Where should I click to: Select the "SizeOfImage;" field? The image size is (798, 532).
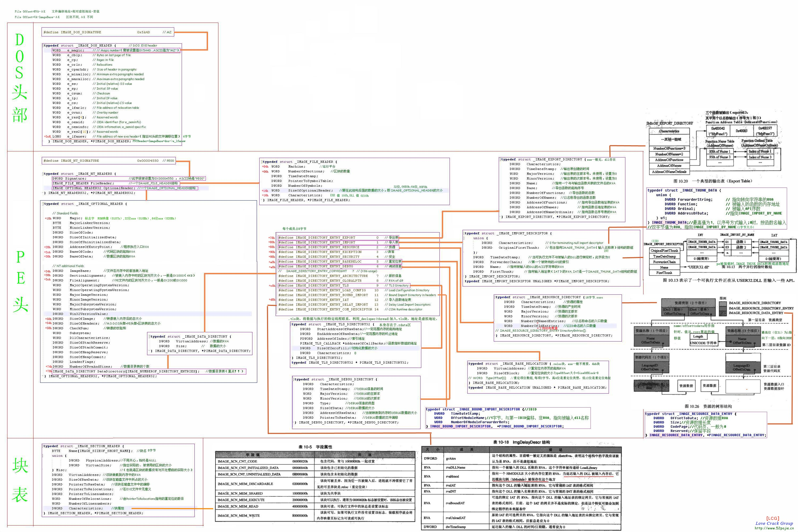tap(82, 319)
